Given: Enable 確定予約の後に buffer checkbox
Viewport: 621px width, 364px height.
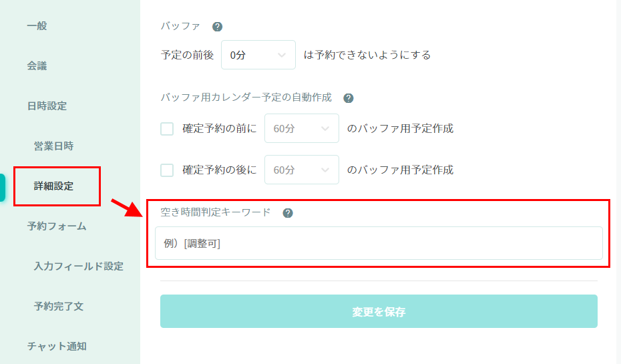Looking at the screenshot, I should [167, 170].
